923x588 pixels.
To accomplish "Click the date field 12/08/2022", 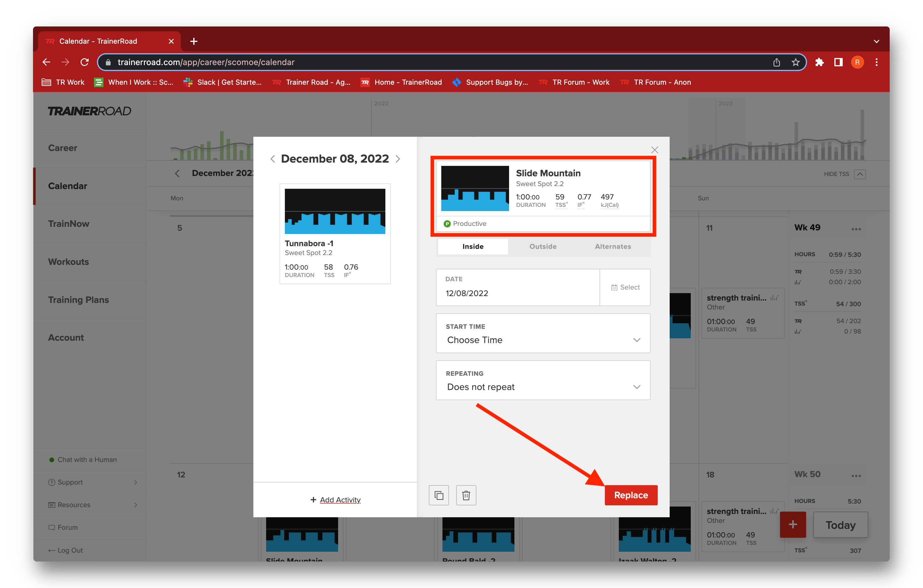I will click(x=518, y=287).
